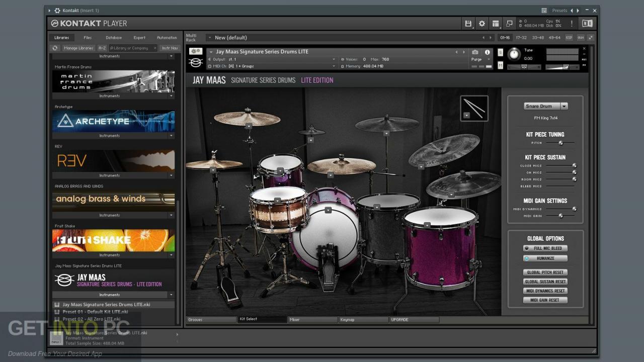Open the save/files floppy disk menu

pyautogui.click(x=468, y=24)
